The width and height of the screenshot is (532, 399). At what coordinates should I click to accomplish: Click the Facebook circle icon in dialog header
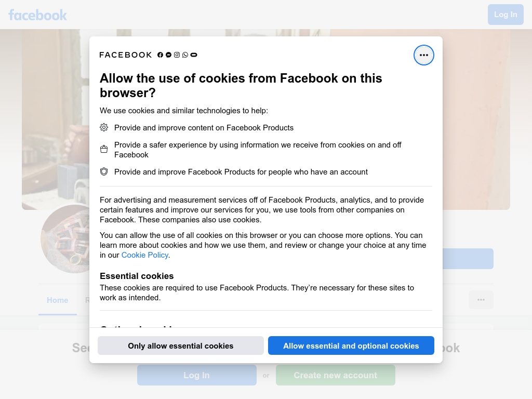[x=160, y=55]
